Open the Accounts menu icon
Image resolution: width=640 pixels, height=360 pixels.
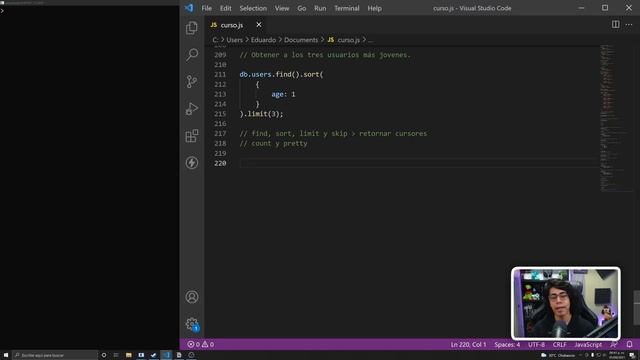click(192, 297)
